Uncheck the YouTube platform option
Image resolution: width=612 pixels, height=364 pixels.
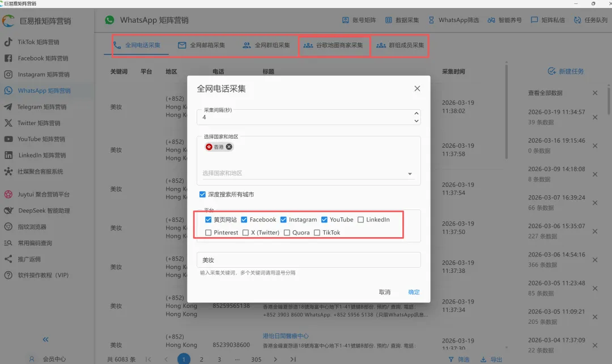point(325,220)
